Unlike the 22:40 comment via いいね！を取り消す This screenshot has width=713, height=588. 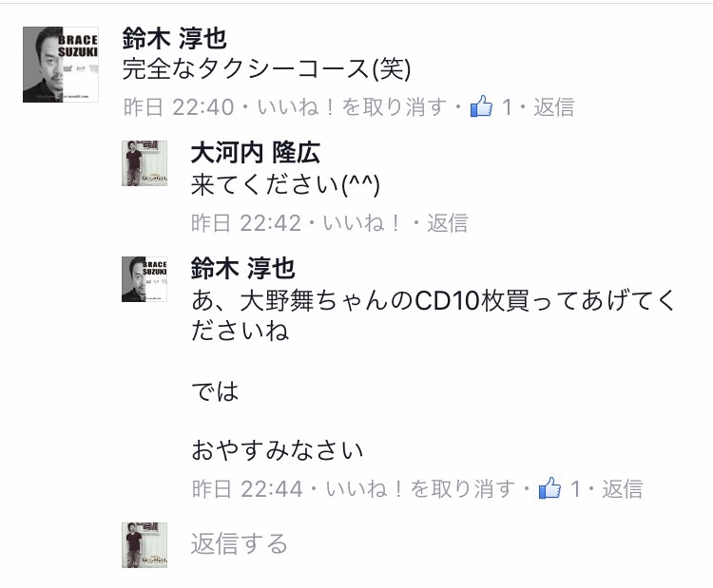pos(353,107)
